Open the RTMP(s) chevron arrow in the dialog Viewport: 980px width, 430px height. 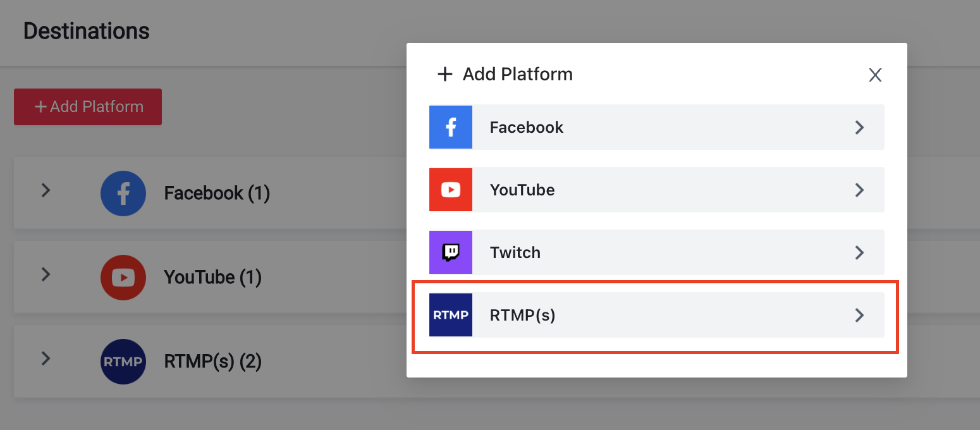tap(859, 315)
